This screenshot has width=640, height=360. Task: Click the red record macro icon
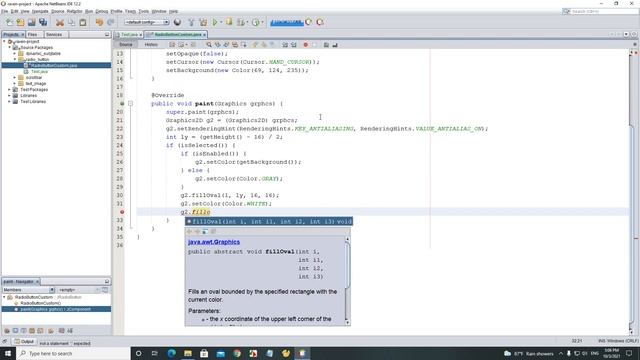(305, 44)
